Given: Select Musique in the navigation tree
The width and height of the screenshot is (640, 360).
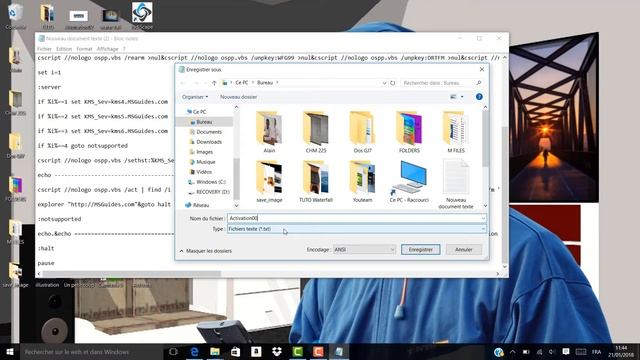Looking at the screenshot, I should [205, 162].
